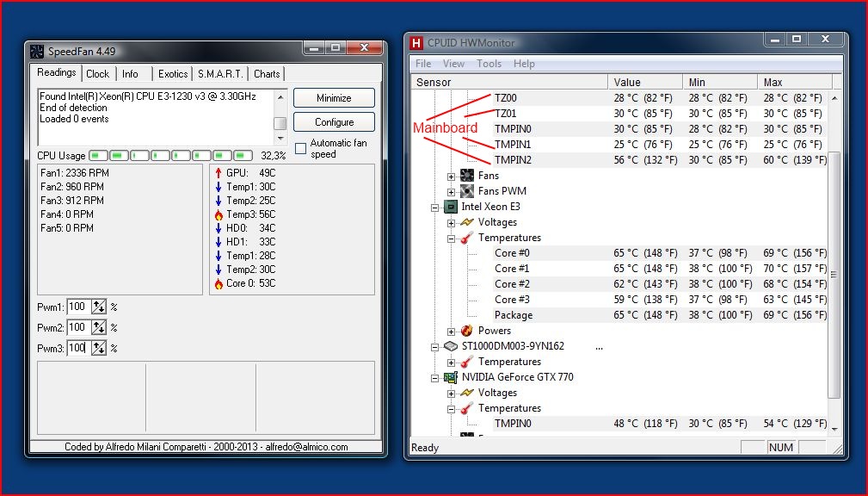Click the Fan1: 2336 RPM reading
This screenshot has width=868, height=496.
pos(75,173)
